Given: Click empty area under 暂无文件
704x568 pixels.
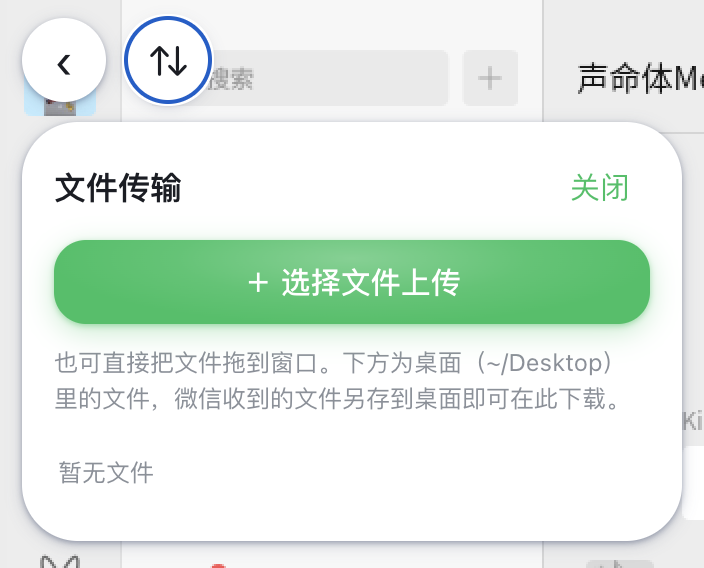Looking at the screenshot, I should pos(352,514).
